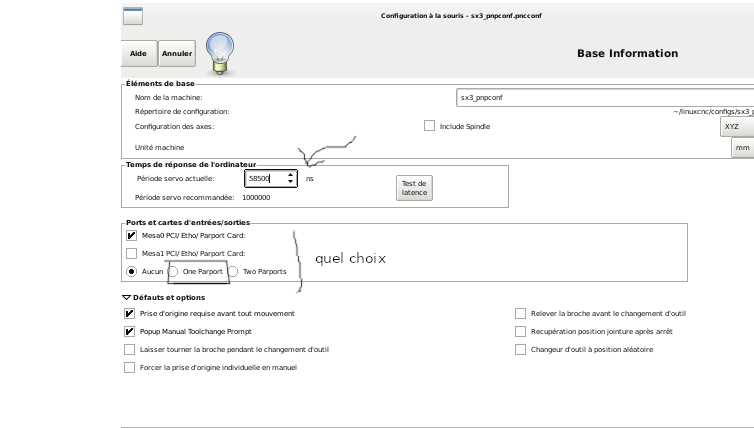Enable Laisser tourner la broche pendant changement
The image size is (754, 428).
129,349
